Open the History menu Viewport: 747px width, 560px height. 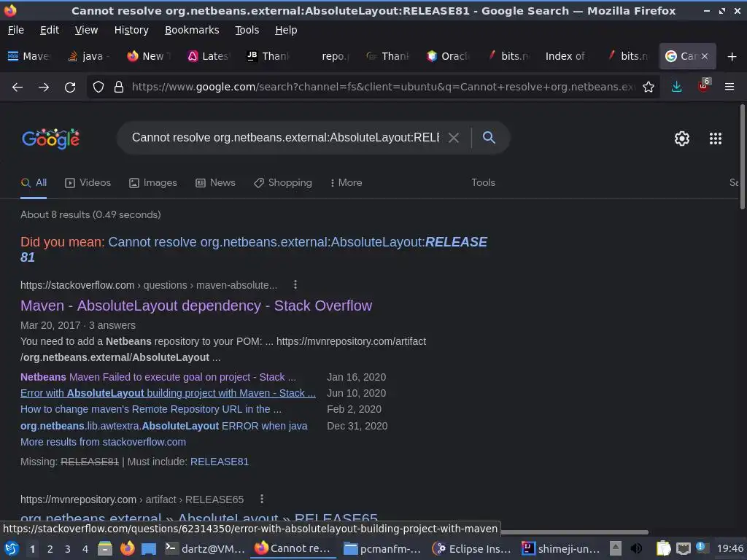point(131,30)
